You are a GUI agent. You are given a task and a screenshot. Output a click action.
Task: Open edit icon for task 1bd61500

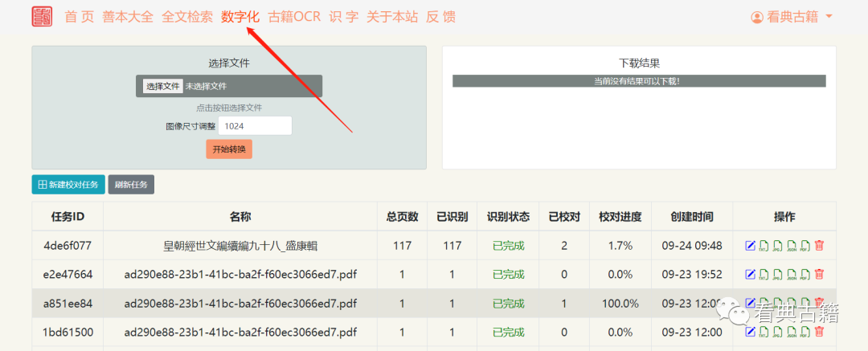point(750,332)
